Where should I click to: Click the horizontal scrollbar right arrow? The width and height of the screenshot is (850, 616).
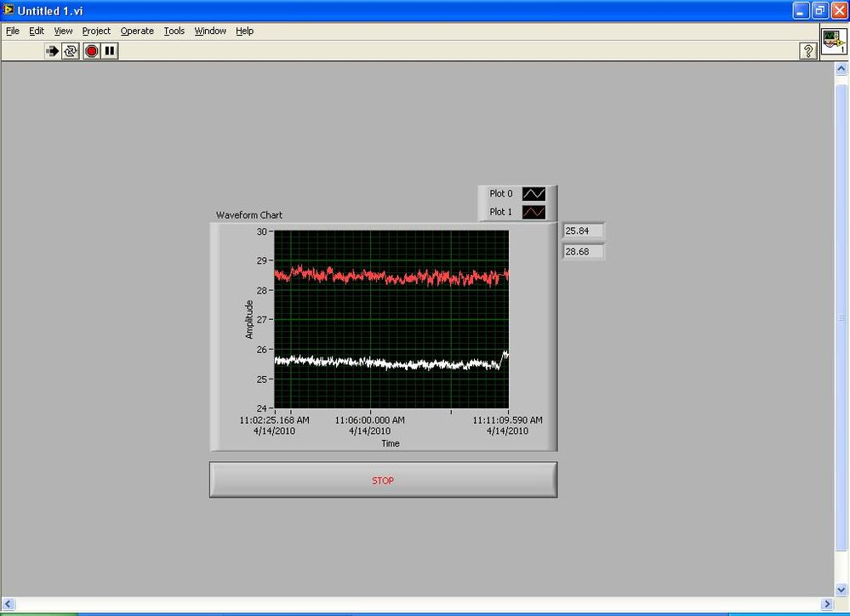(x=827, y=603)
